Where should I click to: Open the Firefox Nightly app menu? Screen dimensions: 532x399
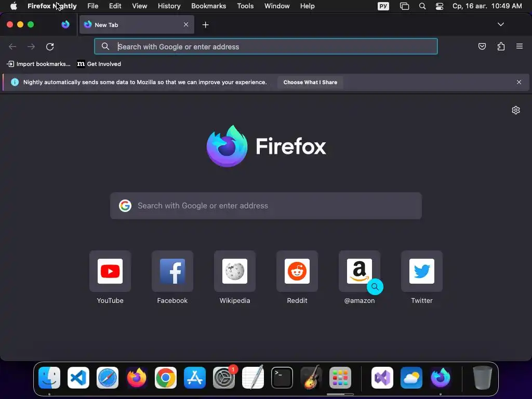click(x=52, y=6)
